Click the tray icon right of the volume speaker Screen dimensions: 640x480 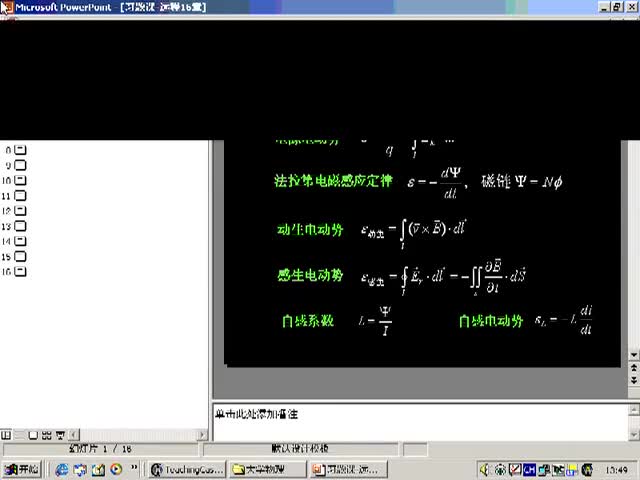click(x=500, y=470)
